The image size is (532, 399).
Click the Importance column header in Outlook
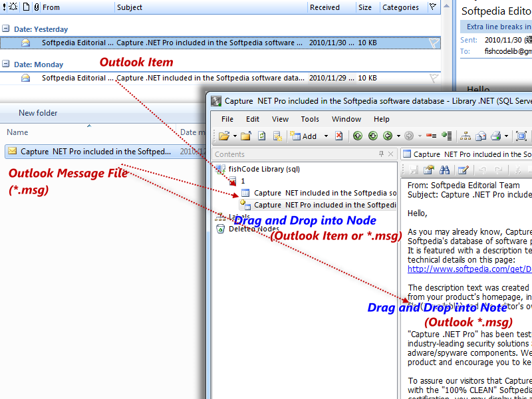pyautogui.click(x=4, y=7)
